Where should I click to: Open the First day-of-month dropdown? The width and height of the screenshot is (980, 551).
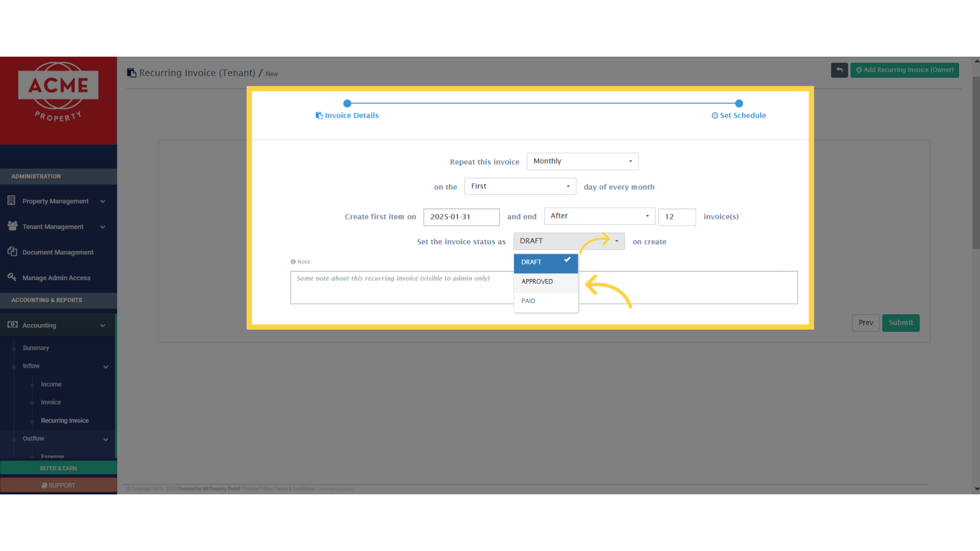(520, 186)
